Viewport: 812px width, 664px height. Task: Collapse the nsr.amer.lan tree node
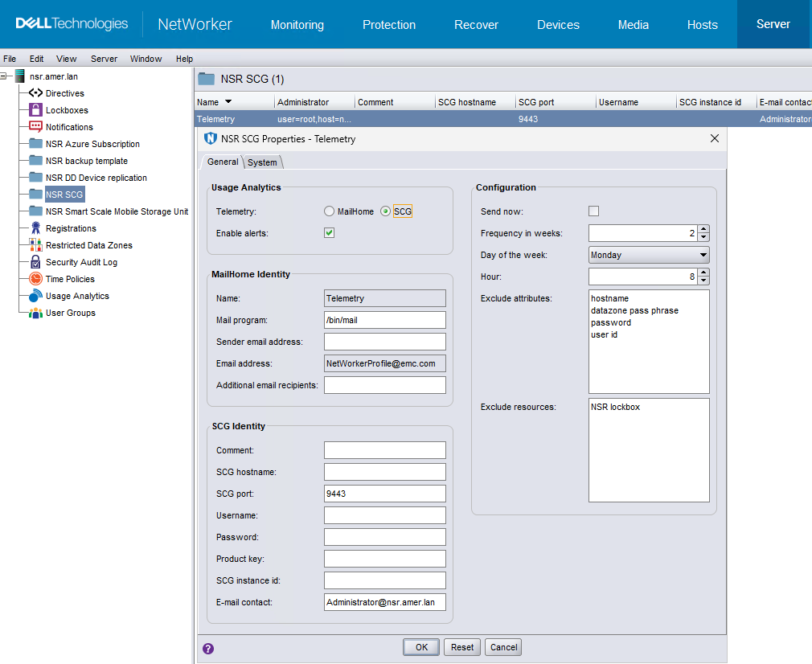[x=4, y=76]
